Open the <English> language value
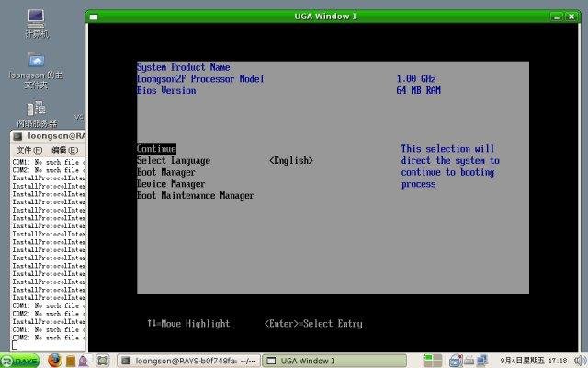Screen dimensions: 588x368 [291, 161]
